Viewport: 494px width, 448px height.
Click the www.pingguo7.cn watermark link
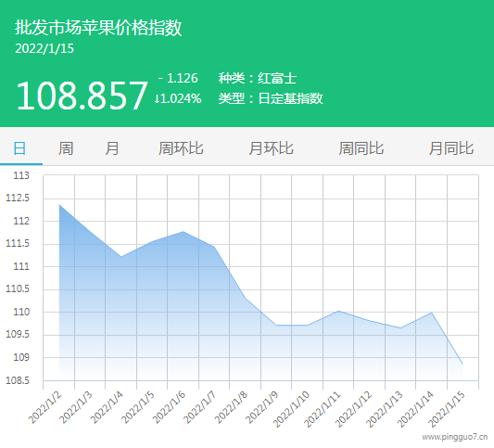tap(455, 437)
